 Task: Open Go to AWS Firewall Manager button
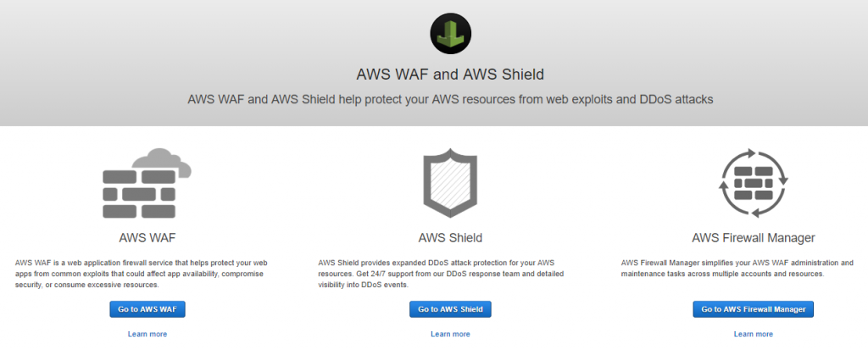click(753, 309)
